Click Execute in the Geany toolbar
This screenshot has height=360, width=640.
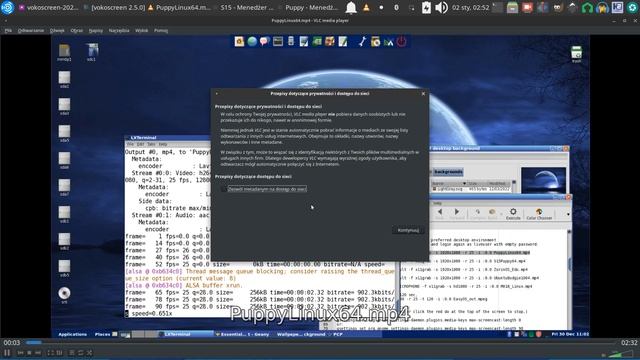pos(513,213)
